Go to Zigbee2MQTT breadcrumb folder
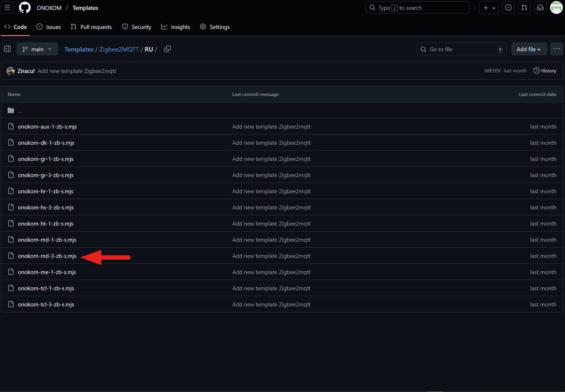The height and width of the screenshot is (392, 565). click(x=119, y=49)
